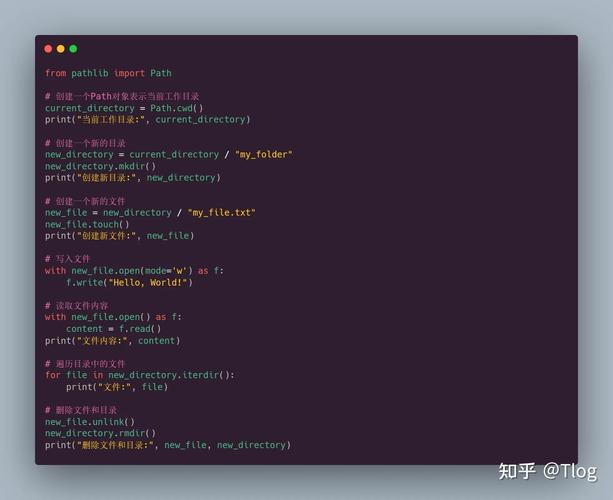Click the "my_folder" string literal
This screenshot has height=500, width=613.
(x=263, y=154)
